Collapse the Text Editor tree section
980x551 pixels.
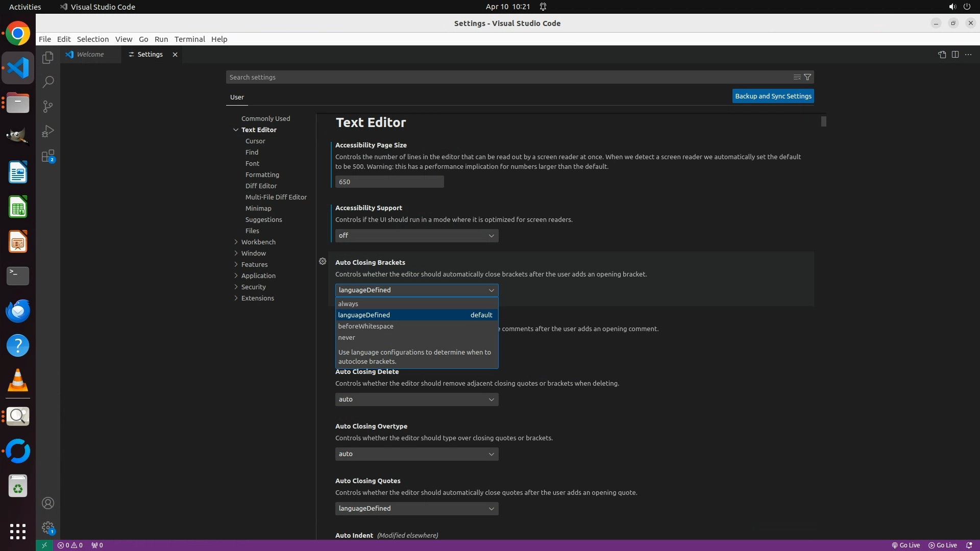coord(236,130)
